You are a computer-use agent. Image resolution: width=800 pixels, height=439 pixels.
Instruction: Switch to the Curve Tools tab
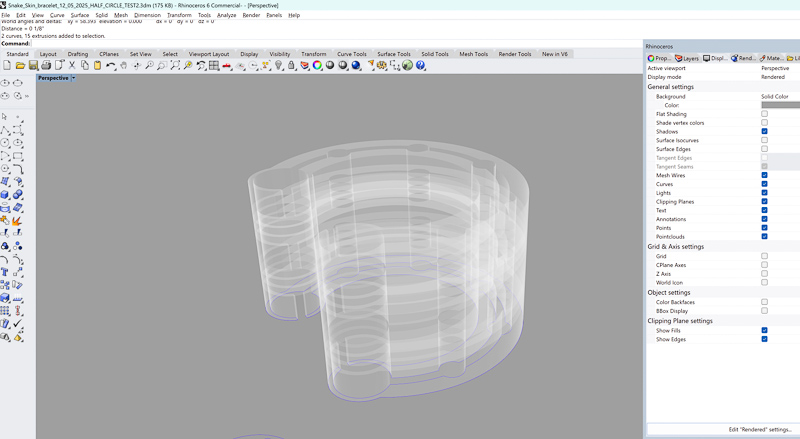(x=351, y=54)
